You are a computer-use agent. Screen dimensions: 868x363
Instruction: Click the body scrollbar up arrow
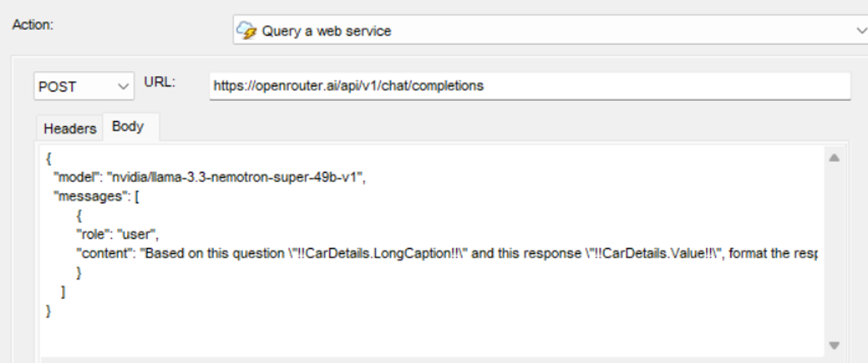(x=834, y=158)
